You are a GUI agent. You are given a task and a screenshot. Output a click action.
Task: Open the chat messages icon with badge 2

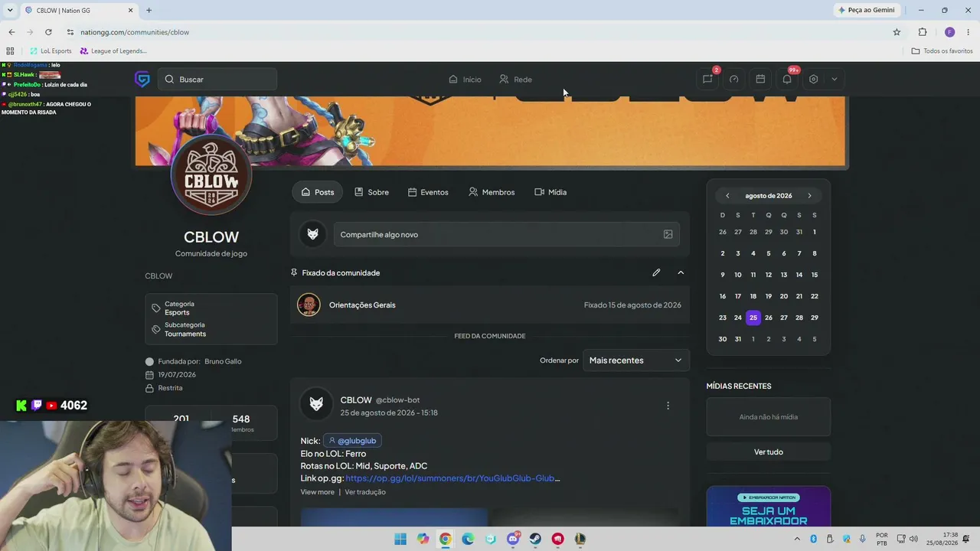point(707,79)
